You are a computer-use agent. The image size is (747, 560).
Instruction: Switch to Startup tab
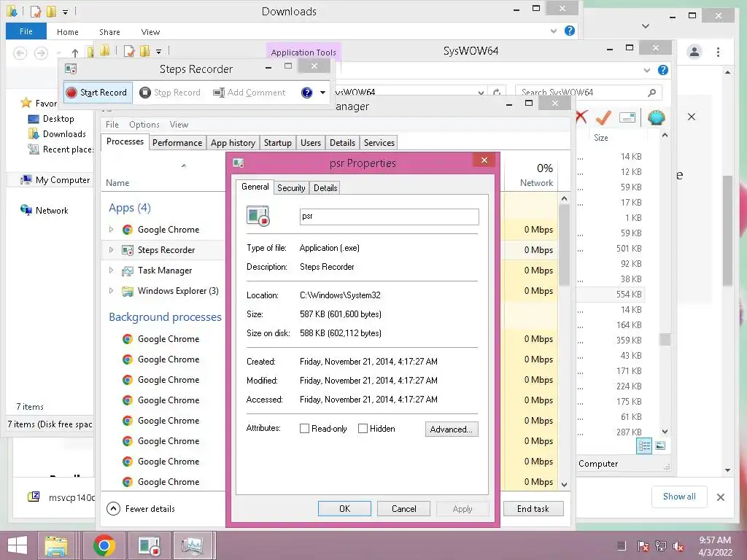(x=278, y=142)
